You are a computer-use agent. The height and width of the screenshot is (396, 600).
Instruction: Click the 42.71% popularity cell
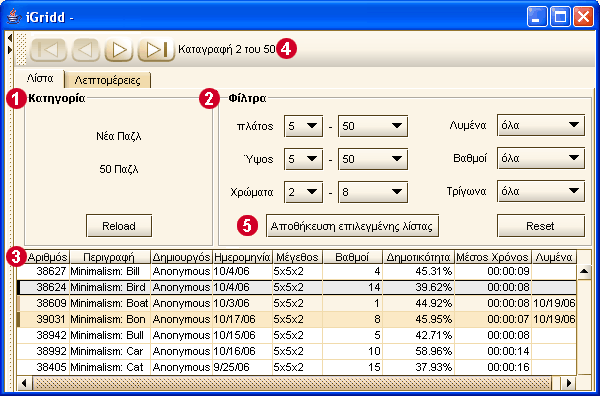point(434,336)
